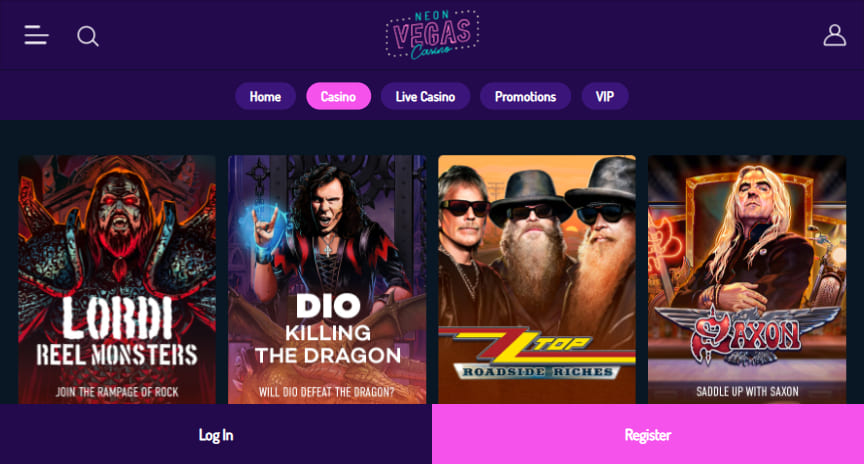Select the highlighted Casino tab
Viewport: 864px width, 464px height.
coord(338,96)
